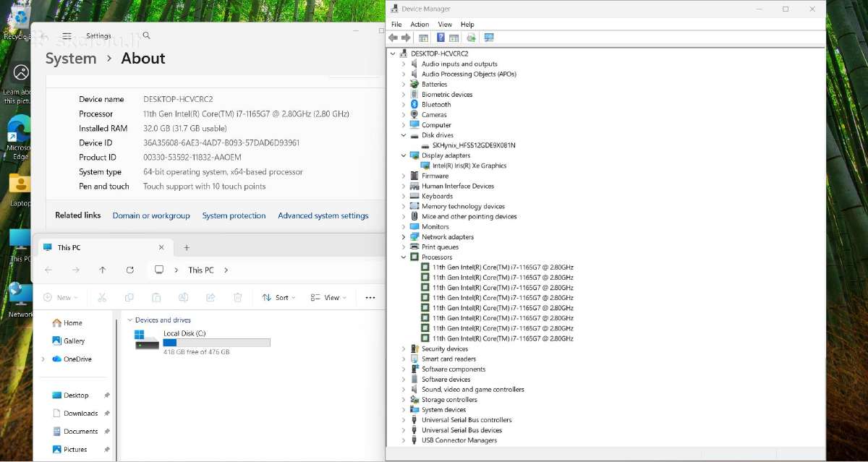Viewport: 868px width, 462px height.
Task: Click System breadcrumb in Settings
Action: pos(71,59)
